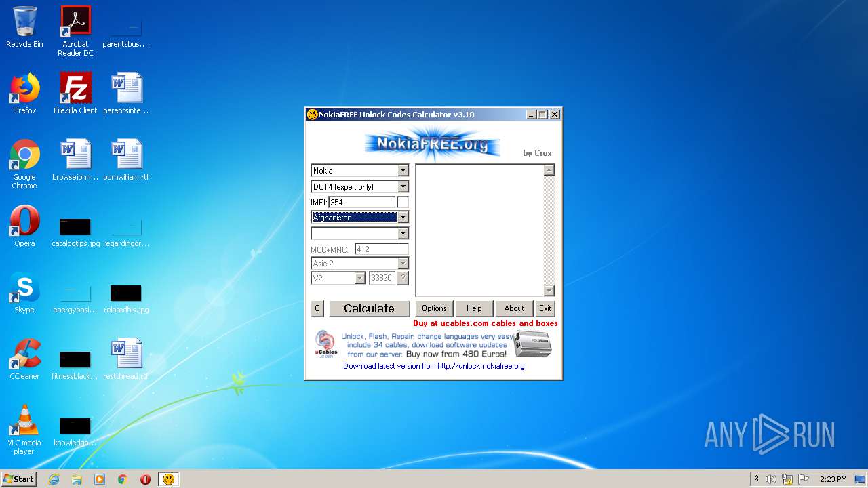This screenshot has width=868, height=488.
Task: Launch Acrobat Reader DC shortcut
Action: [75, 31]
